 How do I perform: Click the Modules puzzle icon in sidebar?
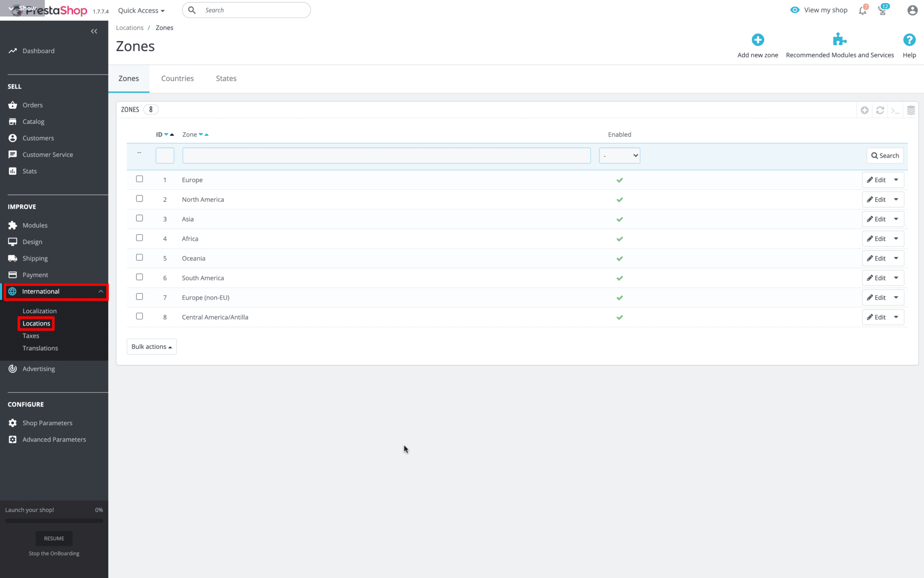13,225
